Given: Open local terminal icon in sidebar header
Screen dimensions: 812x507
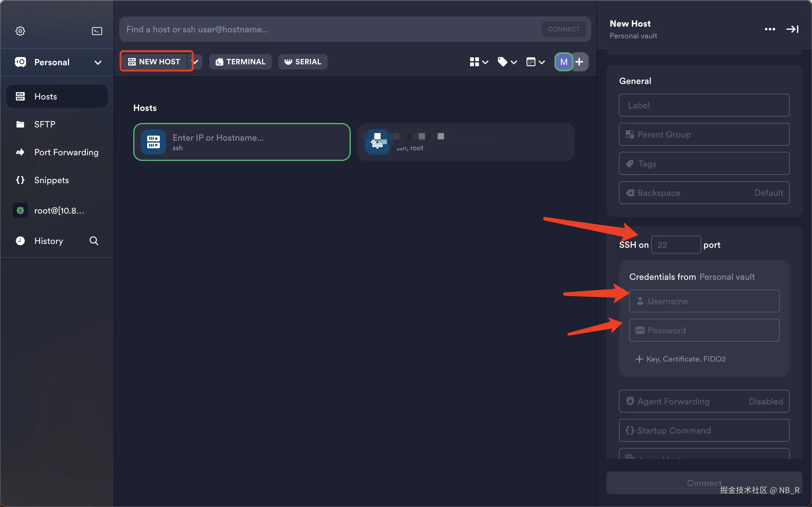Looking at the screenshot, I should (97, 31).
